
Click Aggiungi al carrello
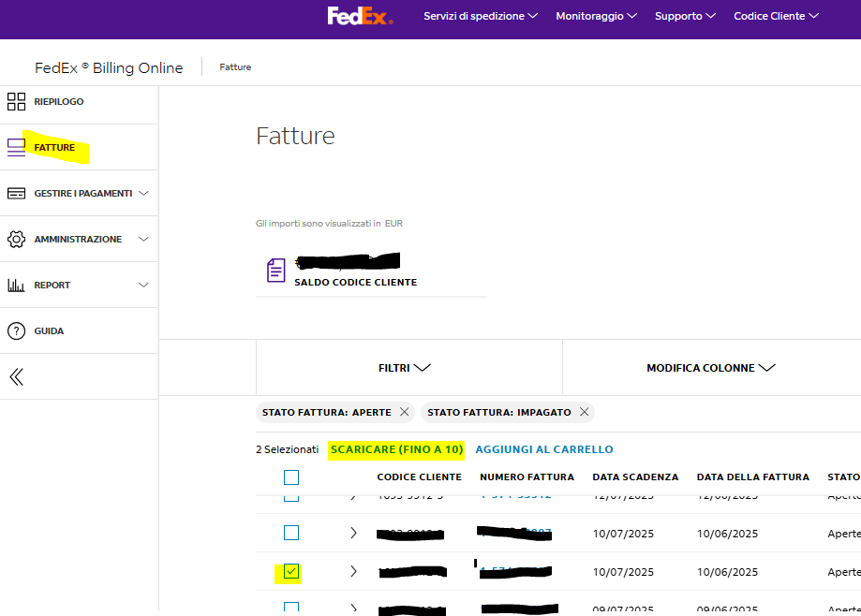(544, 449)
